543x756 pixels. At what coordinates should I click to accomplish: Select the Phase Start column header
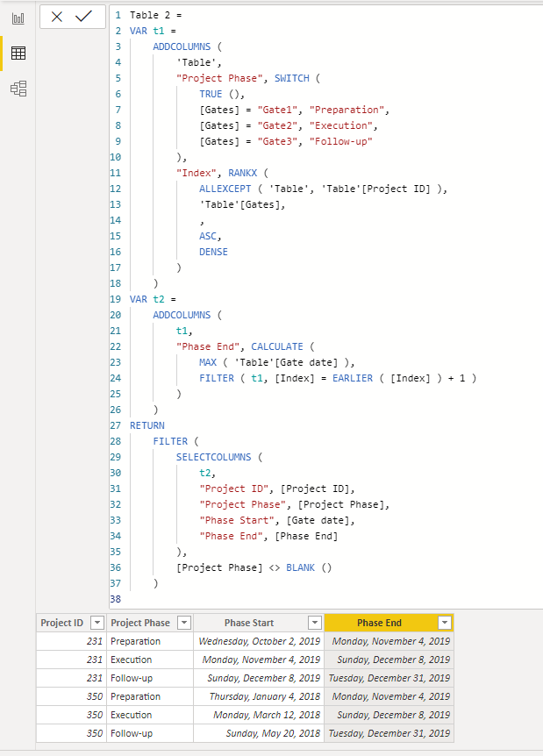(259, 623)
